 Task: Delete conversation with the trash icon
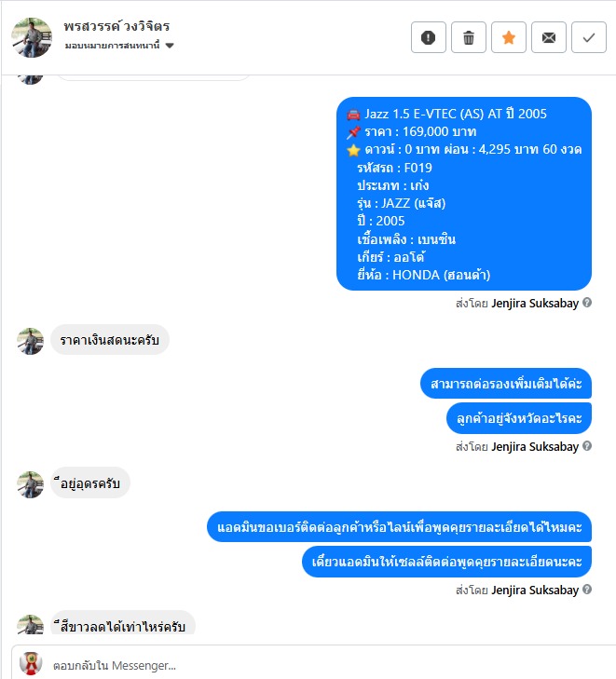point(468,37)
